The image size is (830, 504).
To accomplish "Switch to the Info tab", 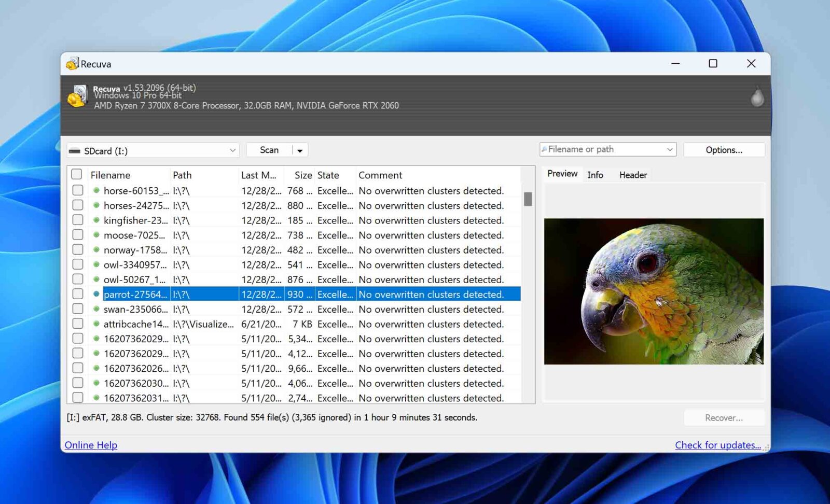I will [x=595, y=175].
